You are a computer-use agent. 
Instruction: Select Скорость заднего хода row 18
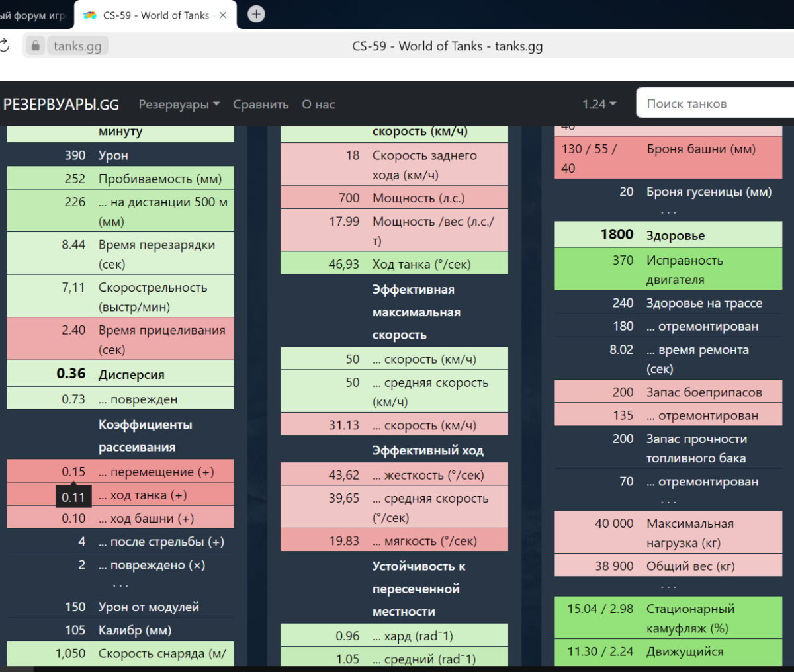click(x=394, y=165)
